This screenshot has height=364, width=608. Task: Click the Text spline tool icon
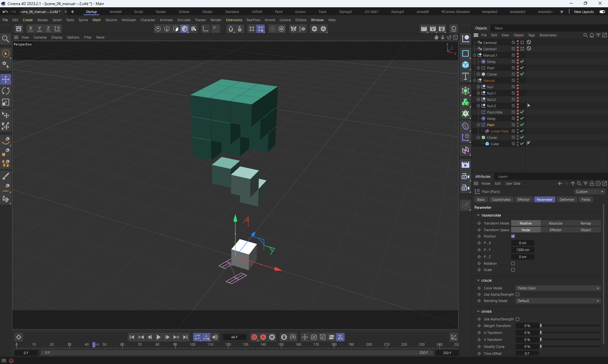pyautogui.click(x=465, y=76)
